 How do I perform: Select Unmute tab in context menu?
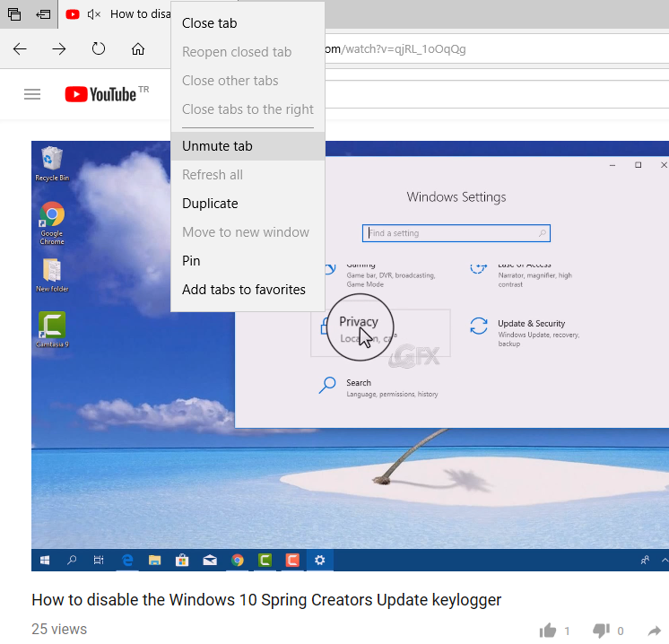click(x=248, y=146)
